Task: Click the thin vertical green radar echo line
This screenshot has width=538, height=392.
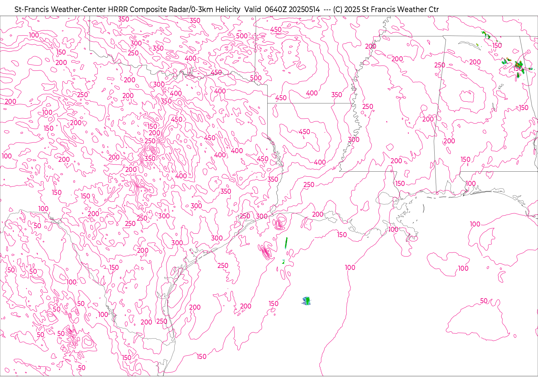Action: click(x=286, y=243)
